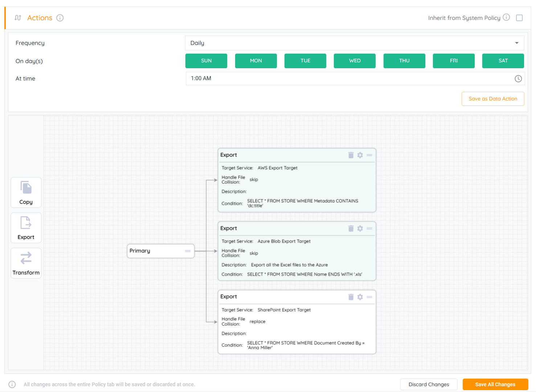Click the Primary node handle
This screenshot has height=392, width=536.
pyautogui.click(x=188, y=251)
